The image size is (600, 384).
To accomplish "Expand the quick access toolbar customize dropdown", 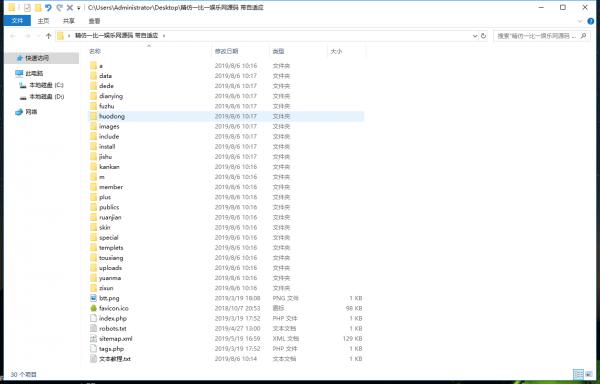I will pyautogui.click(x=78, y=8).
